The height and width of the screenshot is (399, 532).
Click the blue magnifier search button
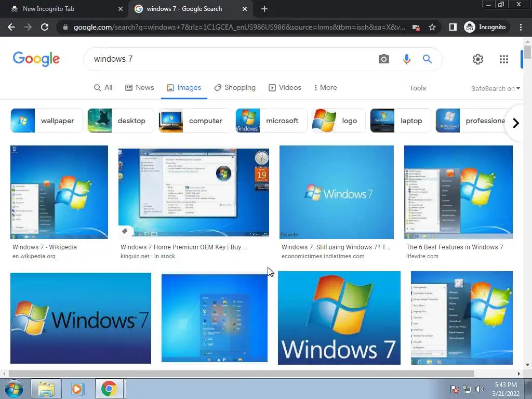tap(427, 59)
